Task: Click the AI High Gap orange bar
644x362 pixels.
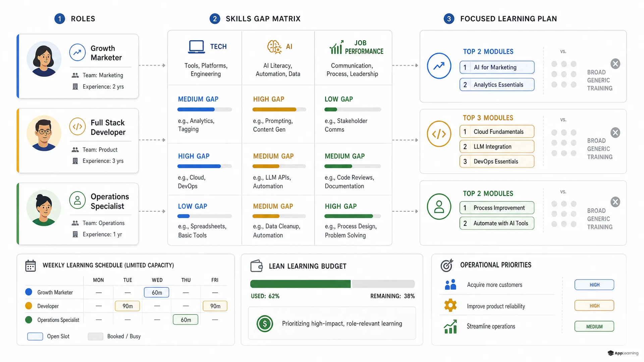Action: point(279,110)
